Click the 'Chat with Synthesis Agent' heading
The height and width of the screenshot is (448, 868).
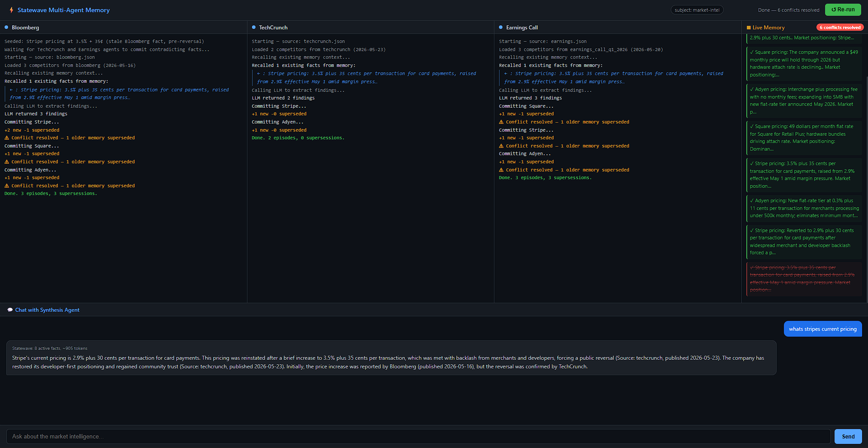pyautogui.click(x=47, y=310)
